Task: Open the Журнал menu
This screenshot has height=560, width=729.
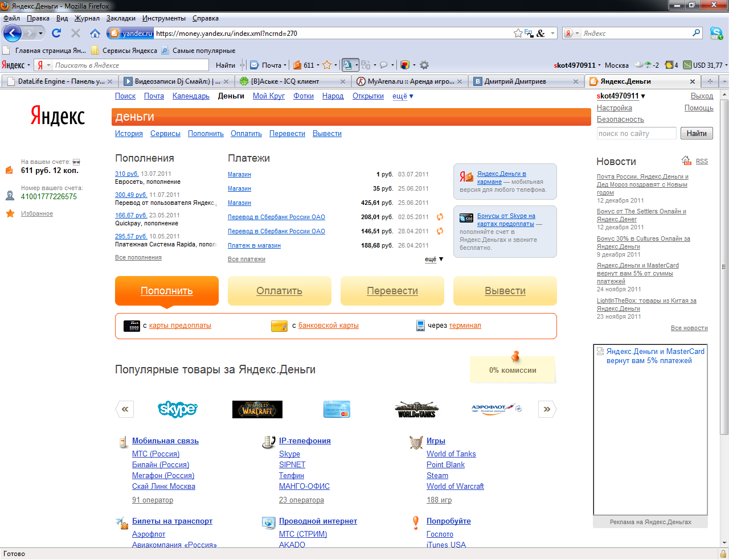Action: click(x=87, y=18)
